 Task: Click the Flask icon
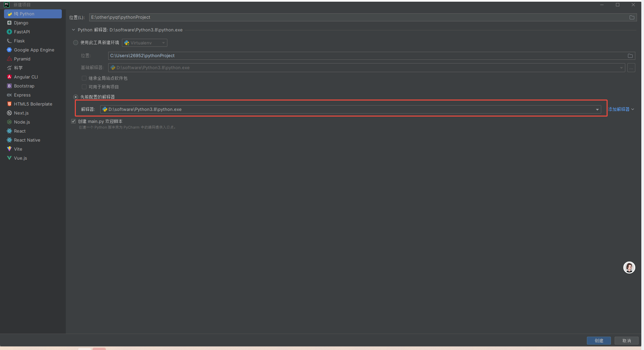9,41
